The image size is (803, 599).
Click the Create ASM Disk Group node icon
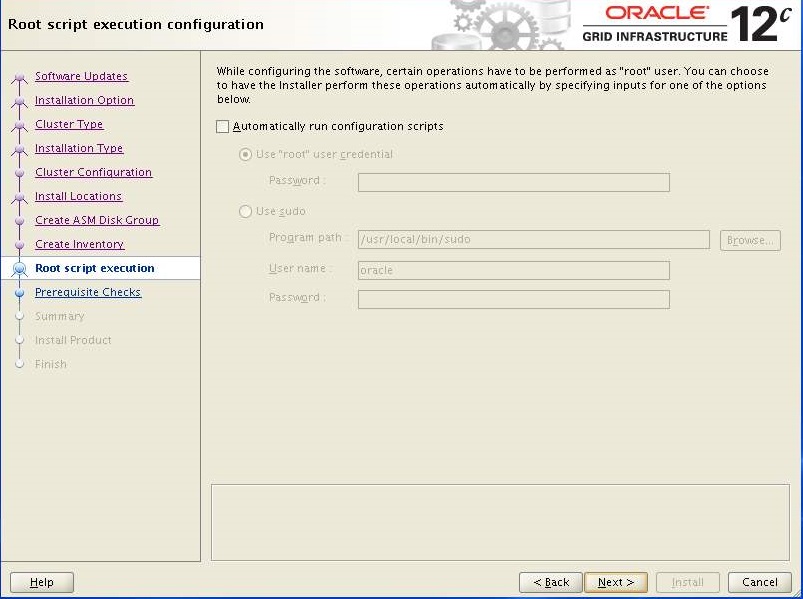[19, 221]
